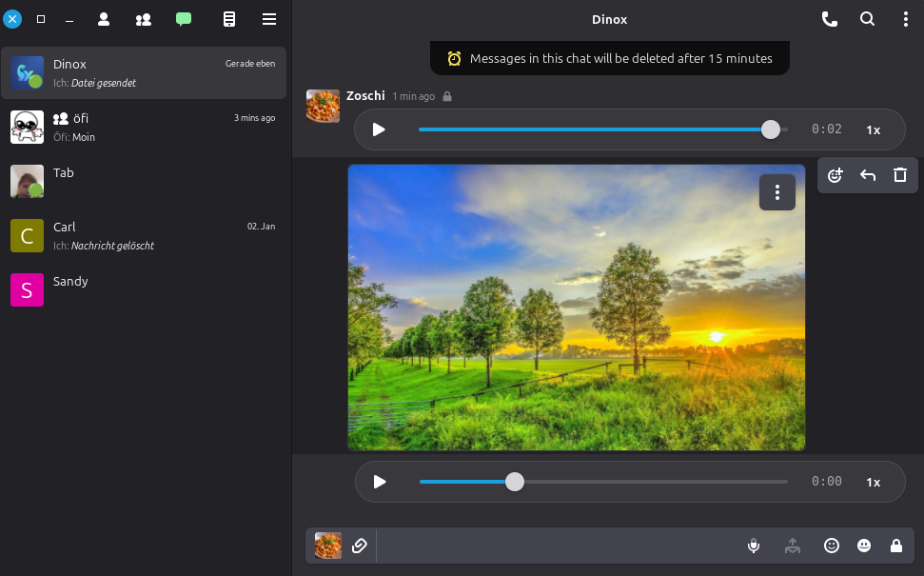Click 'Nachricht gelöscht' preview text
Image resolution: width=924 pixels, height=576 pixels.
[x=112, y=246]
